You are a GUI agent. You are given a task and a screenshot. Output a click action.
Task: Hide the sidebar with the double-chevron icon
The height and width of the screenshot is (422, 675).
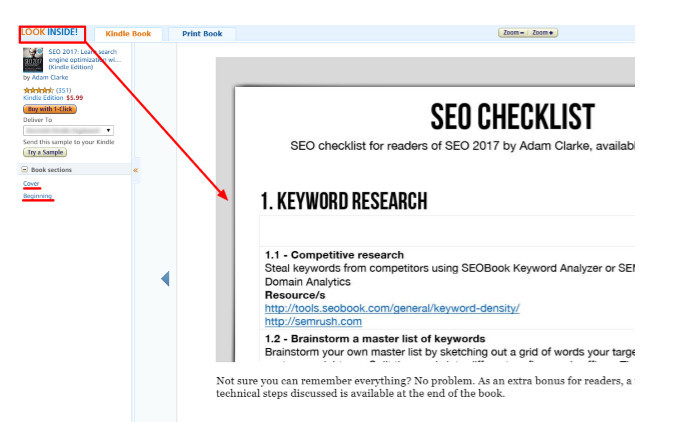click(136, 171)
